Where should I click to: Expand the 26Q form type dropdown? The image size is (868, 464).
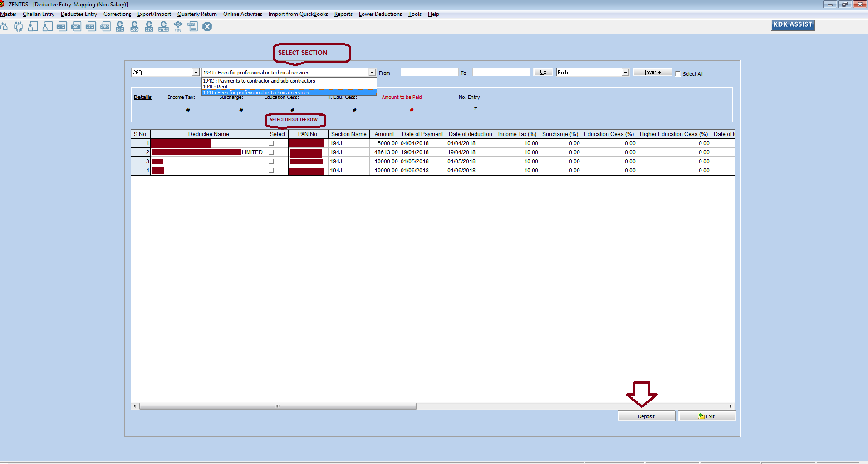pyautogui.click(x=196, y=73)
